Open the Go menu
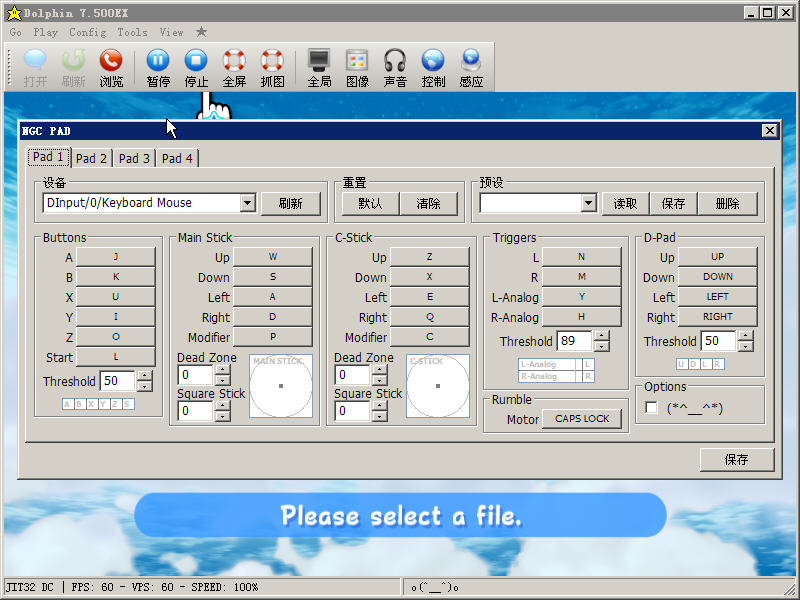This screenshot has height=600, width=800. [x=16, y=32]
